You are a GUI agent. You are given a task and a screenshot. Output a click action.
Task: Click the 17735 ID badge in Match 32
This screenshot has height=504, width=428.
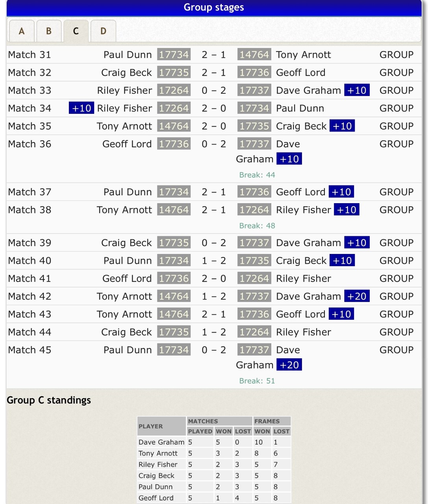point(174,72)
